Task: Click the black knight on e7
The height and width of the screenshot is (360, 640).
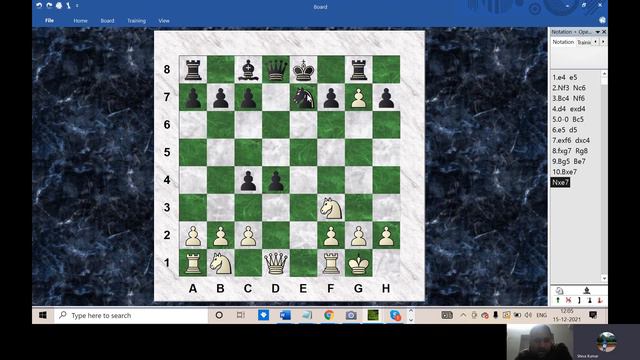Action: (304, 97)
